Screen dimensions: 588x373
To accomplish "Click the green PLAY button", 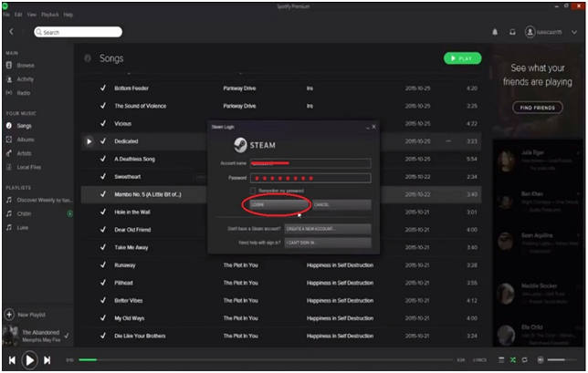I will point(462,58).
